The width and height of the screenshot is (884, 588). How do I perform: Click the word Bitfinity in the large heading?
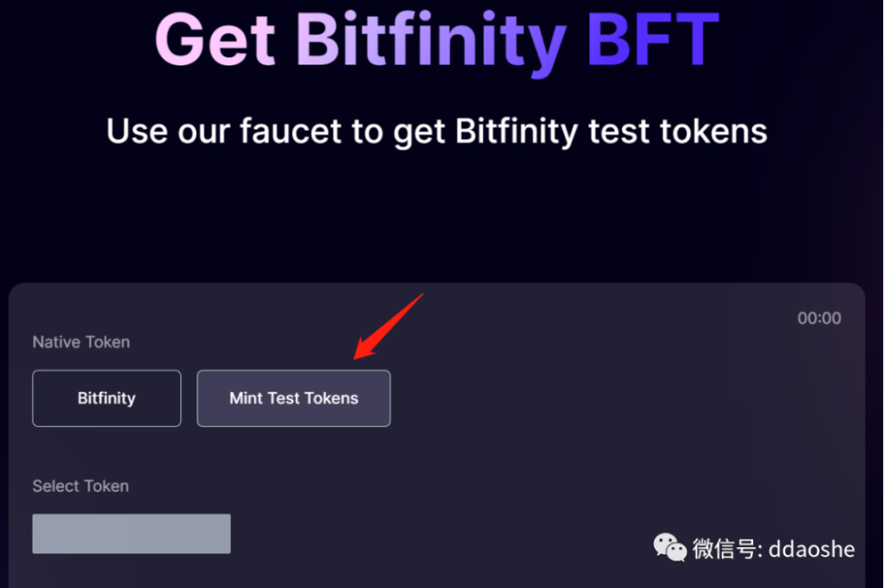point(431,42)
